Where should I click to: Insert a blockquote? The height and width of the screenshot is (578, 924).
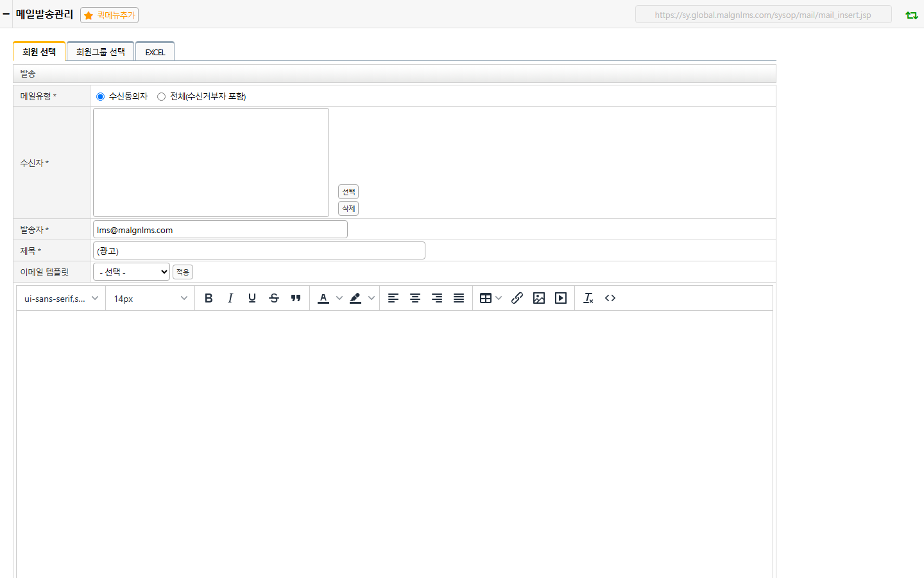(296, 298)
